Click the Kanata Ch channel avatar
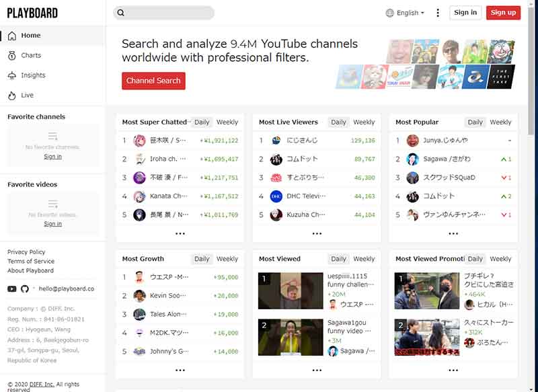This screenshot has height=392, width=538. [x=139, y=196]
